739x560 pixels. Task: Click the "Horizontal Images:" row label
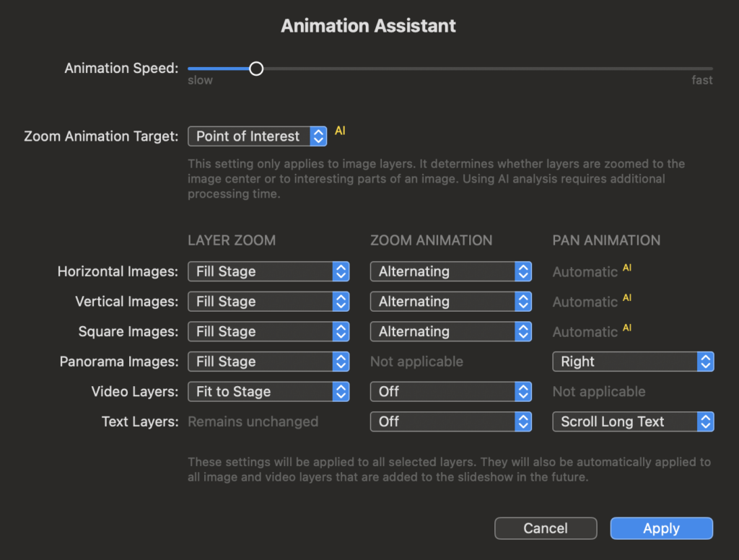tap(118, 271)
